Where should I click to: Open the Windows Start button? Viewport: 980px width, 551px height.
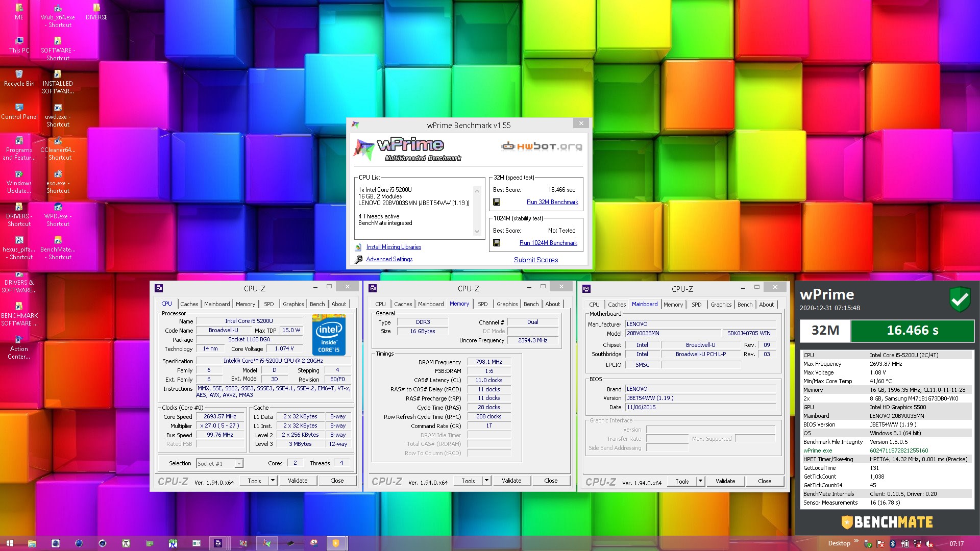coord(10,543)
